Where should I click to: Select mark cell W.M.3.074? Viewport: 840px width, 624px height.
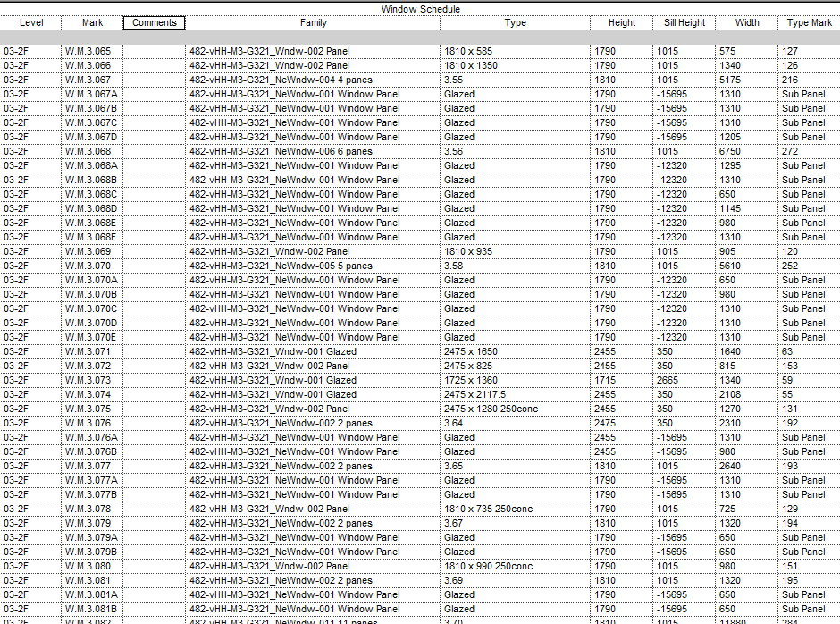tap(92, 394)
